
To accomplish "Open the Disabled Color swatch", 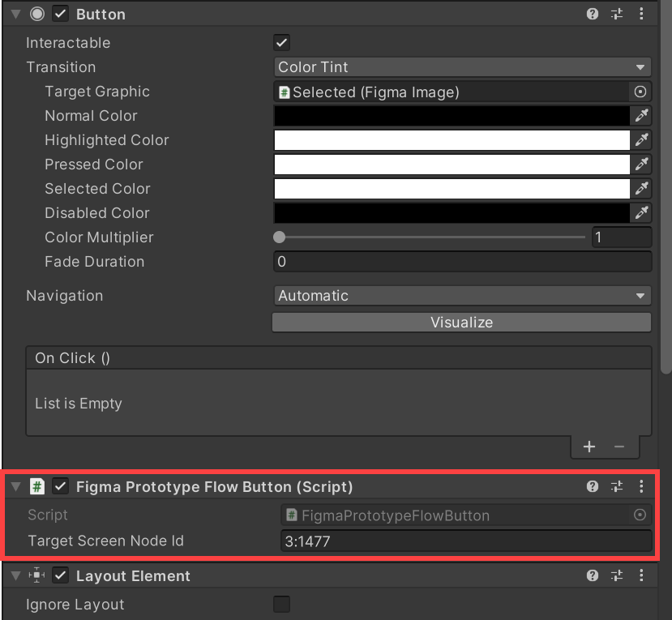I will click(x=452, y=213).
